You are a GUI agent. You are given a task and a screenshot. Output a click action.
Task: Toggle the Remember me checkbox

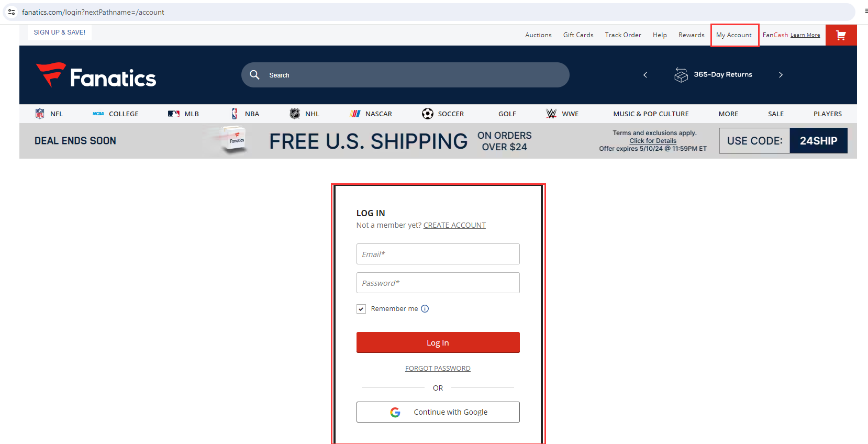361,309
